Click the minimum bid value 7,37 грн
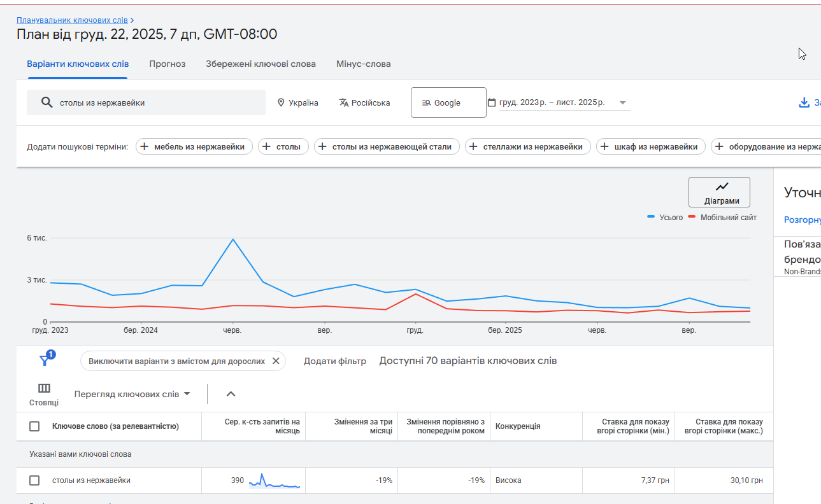Image resolution: width=821 pixels, height=504 pixels. point(655,480)
